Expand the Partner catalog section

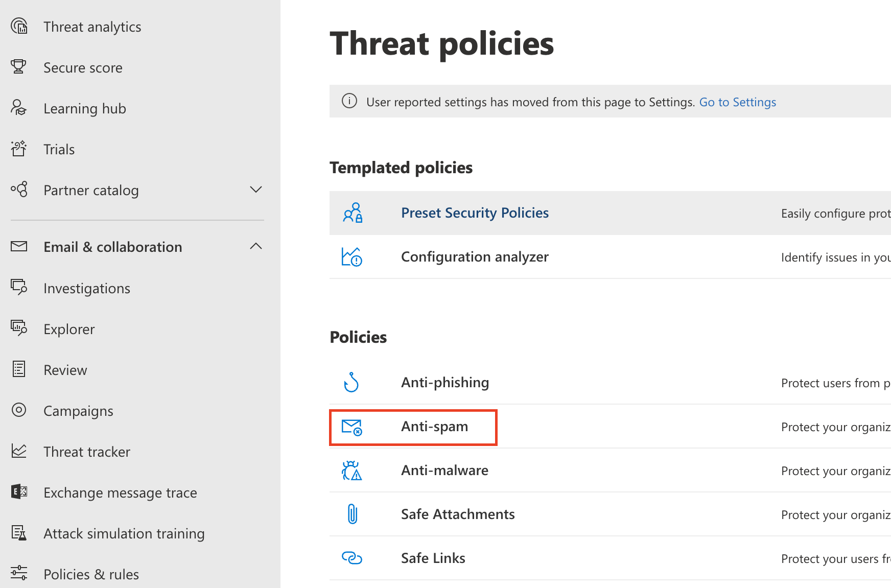click(x=256, y=190)
